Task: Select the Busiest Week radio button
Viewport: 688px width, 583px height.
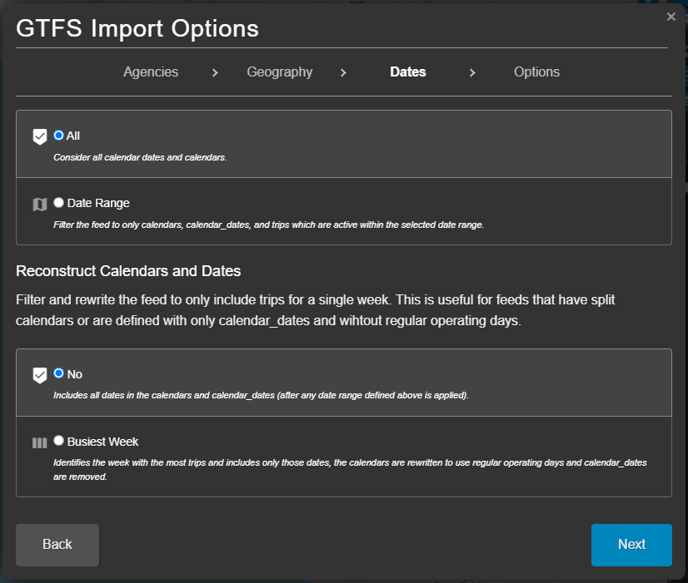Action: pyautogui.click(x=58, y=440)
